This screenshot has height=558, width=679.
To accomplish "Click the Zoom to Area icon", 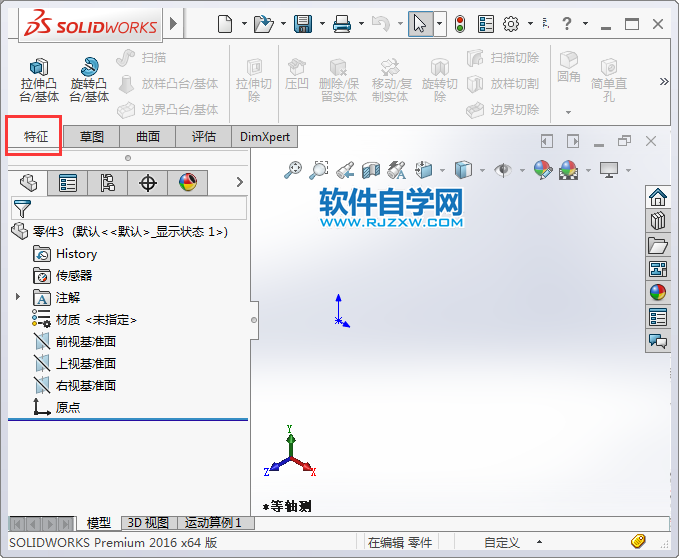I will (319, 170).
